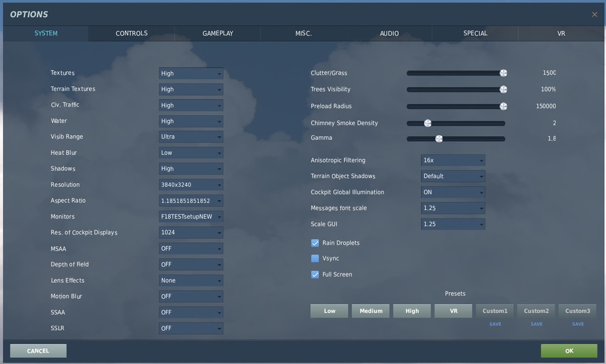Close the Options window with X
Viewport: 606px width, 364px height.
coord(594,15)
